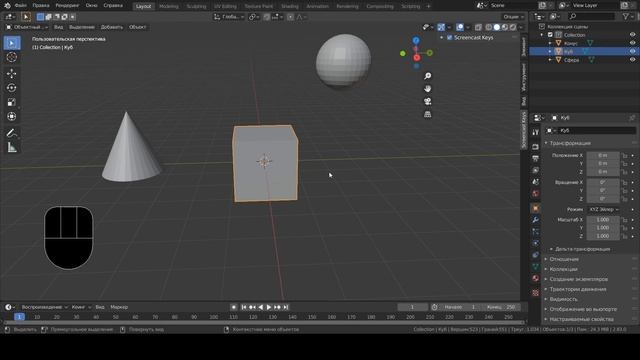Select the Rotate tool
The image size is (640, 360).
click(x=12, y=88)
